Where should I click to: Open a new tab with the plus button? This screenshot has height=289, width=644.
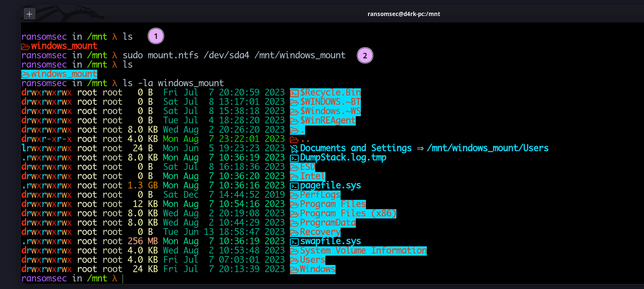(x=29, y=14)
